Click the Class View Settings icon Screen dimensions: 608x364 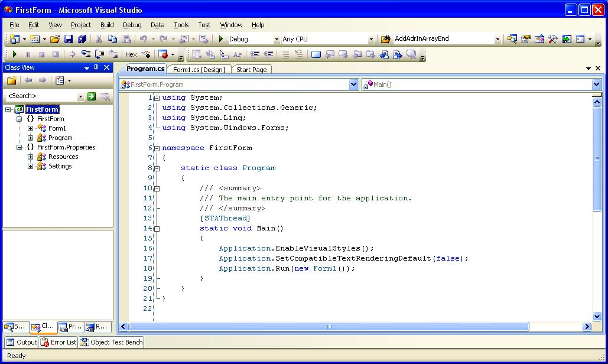(x=60, y=80)
